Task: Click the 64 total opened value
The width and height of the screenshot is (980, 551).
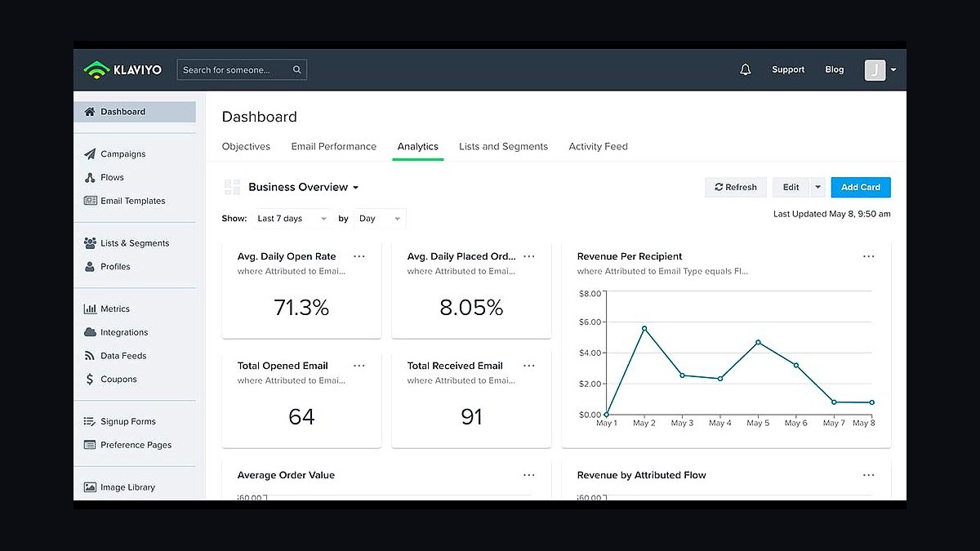Action: tap(301, 417)
